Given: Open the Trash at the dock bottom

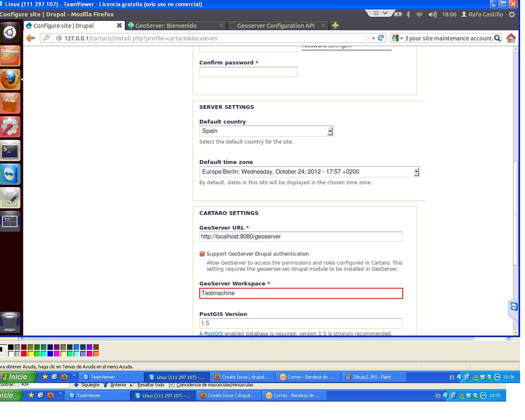Looking at the screenshot, I should pyautogui.click(x=10, y=322).
